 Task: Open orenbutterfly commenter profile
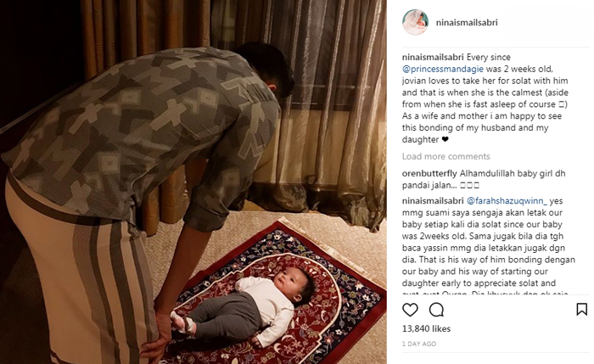click(x=429, y=173)
